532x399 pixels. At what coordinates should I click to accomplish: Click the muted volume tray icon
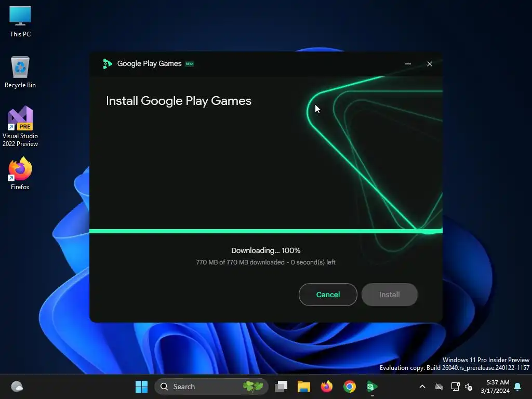click(469, 387)
